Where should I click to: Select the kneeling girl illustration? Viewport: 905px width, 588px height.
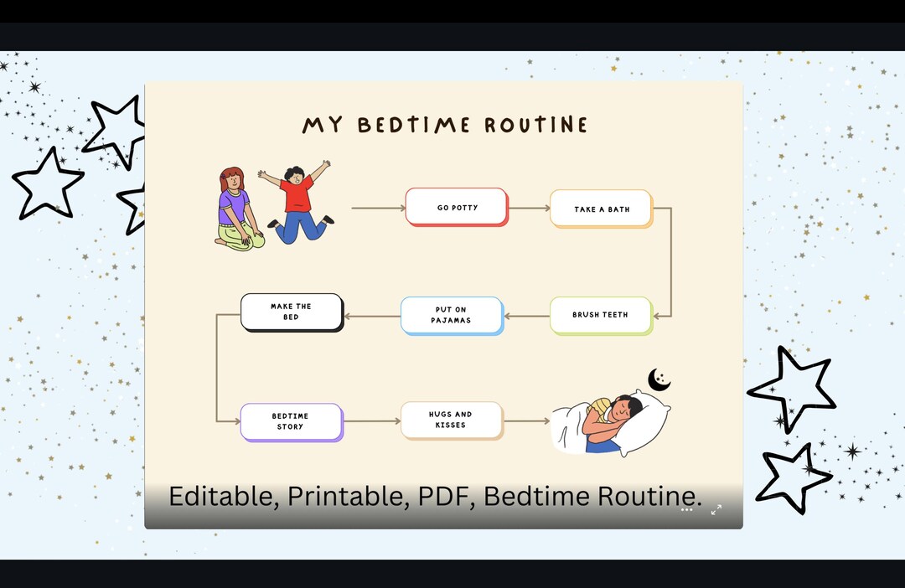(239, 209)
